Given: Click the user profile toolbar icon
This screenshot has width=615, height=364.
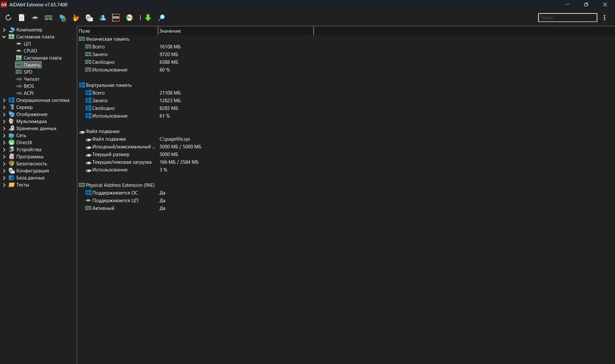Looking at the screenshot, I should 102,18.
